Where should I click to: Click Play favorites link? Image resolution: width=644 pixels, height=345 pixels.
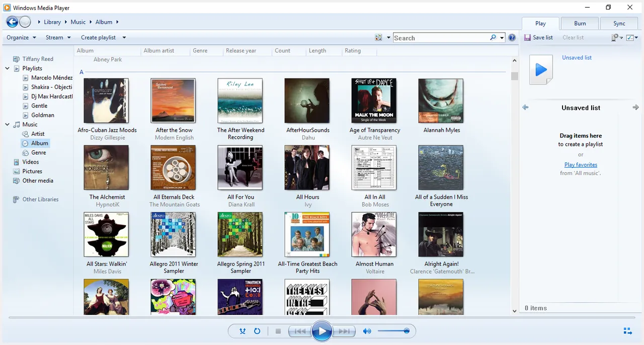click(x=581, y=164)
